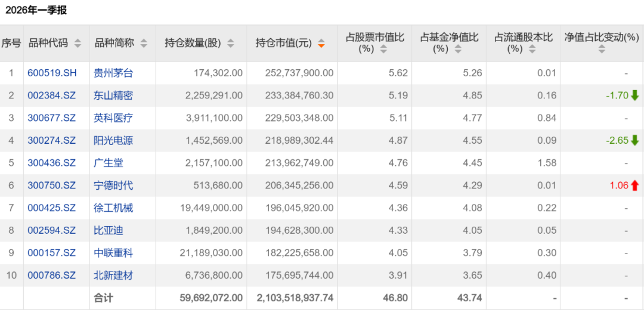Open stock code 600519.SH link
Viewport: 644px width, 312px height.
click(x=52, y=73)
